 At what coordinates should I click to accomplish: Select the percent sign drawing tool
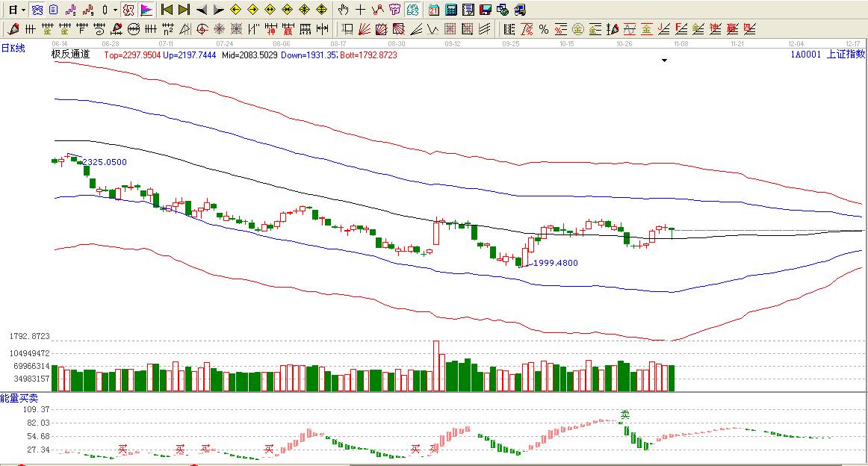pyautogui.click(x=544, y=29)
